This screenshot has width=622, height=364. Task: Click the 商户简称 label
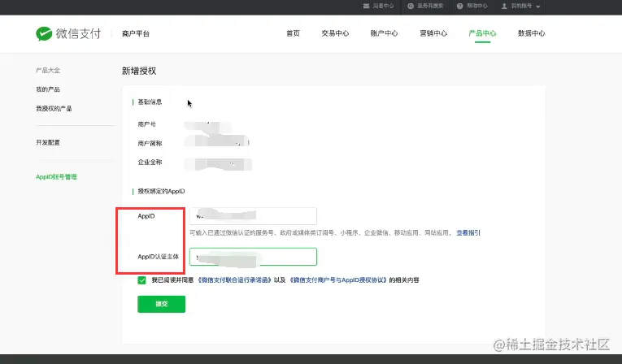click(x=150, y=143)
